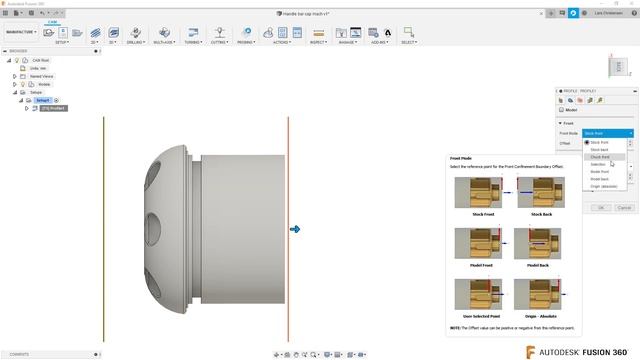Activate the Setup1 radio button

pos(56,100)
